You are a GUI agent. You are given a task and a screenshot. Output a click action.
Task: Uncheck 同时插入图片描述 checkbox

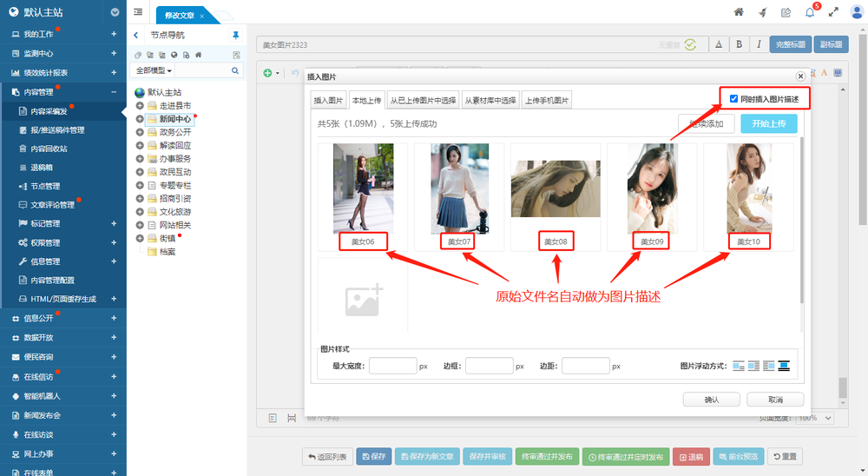[734, 99]
